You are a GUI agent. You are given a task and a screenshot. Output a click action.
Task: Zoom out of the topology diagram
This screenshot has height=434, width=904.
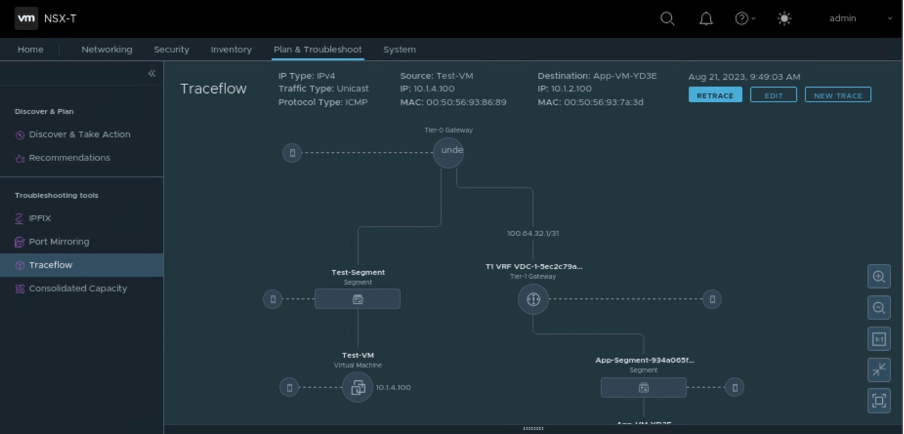coord(879,308)
